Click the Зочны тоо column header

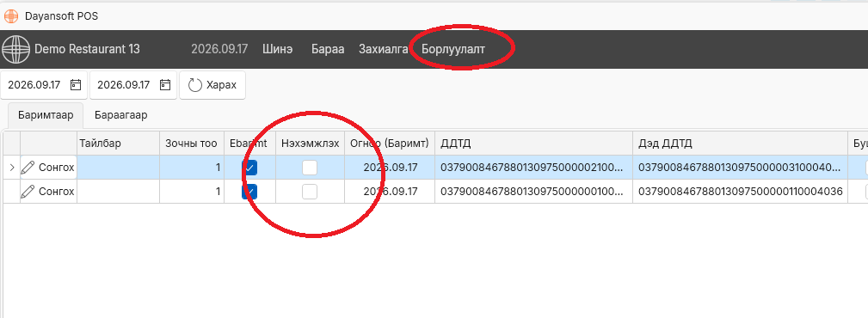(x=192, y=144)
